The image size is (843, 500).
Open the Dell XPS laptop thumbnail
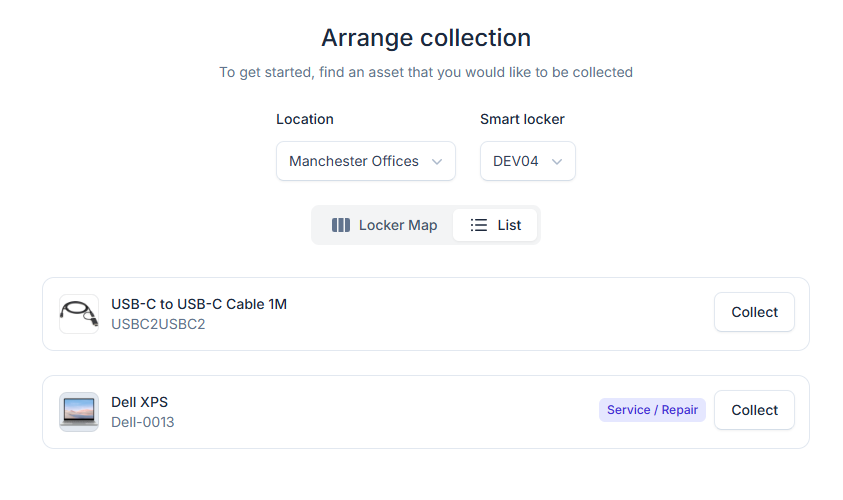(79, 412)
